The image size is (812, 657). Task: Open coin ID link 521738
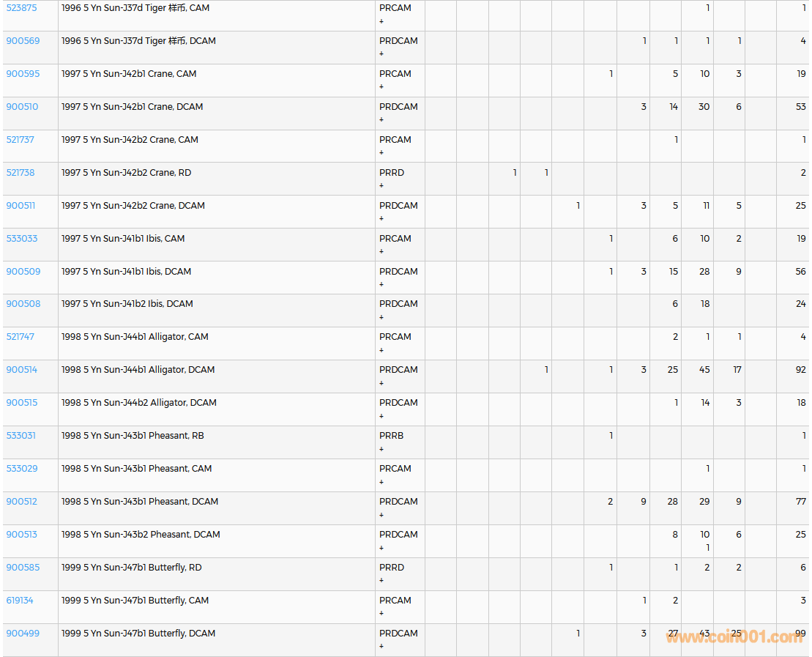tap(21, 173)
